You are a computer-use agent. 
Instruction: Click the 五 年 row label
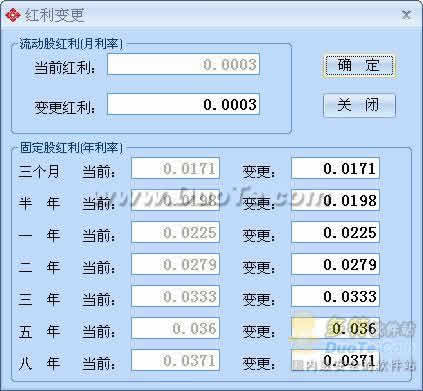point(39,331)
